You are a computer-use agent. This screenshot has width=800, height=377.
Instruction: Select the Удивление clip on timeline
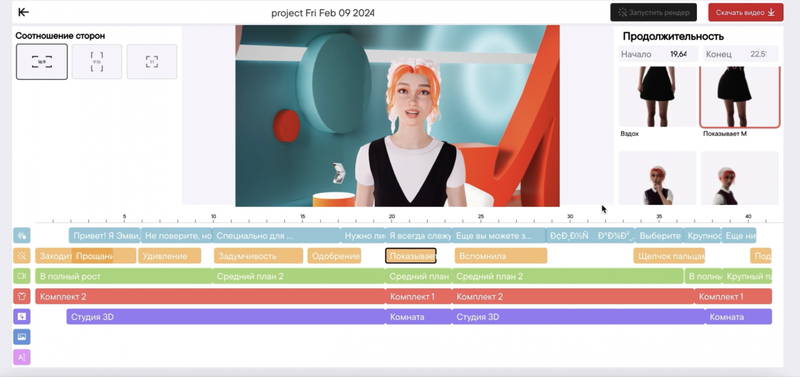click(170, 256)
